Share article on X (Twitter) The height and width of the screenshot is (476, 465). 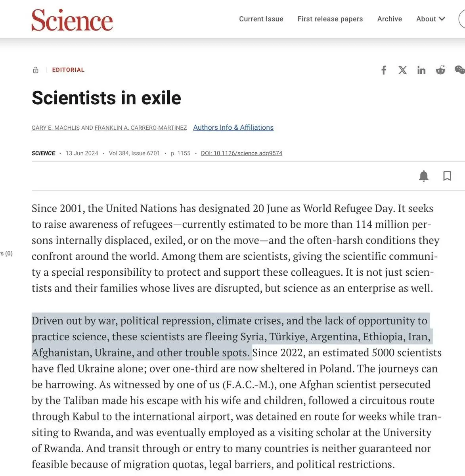pyautogui.click(x=402, y=70)
